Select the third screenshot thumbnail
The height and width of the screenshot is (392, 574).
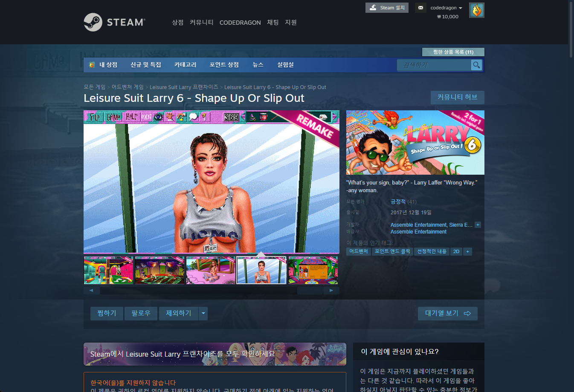tap(211, 270)
